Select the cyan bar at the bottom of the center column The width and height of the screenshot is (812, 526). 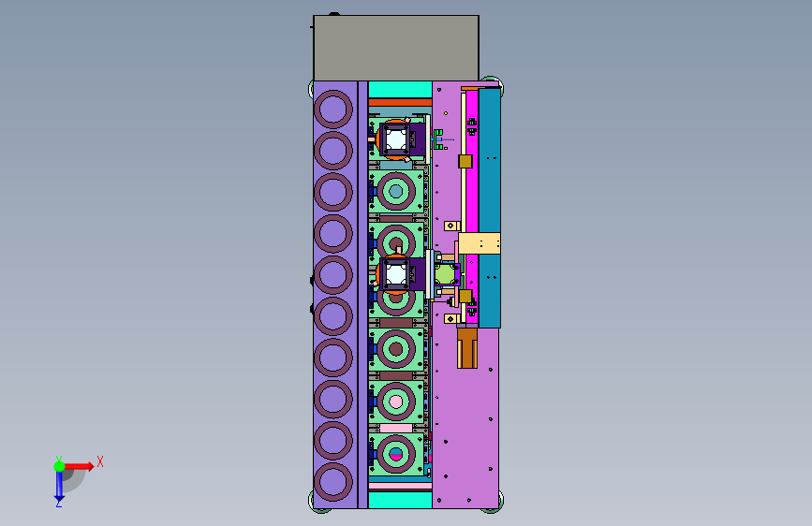point(400,500)
